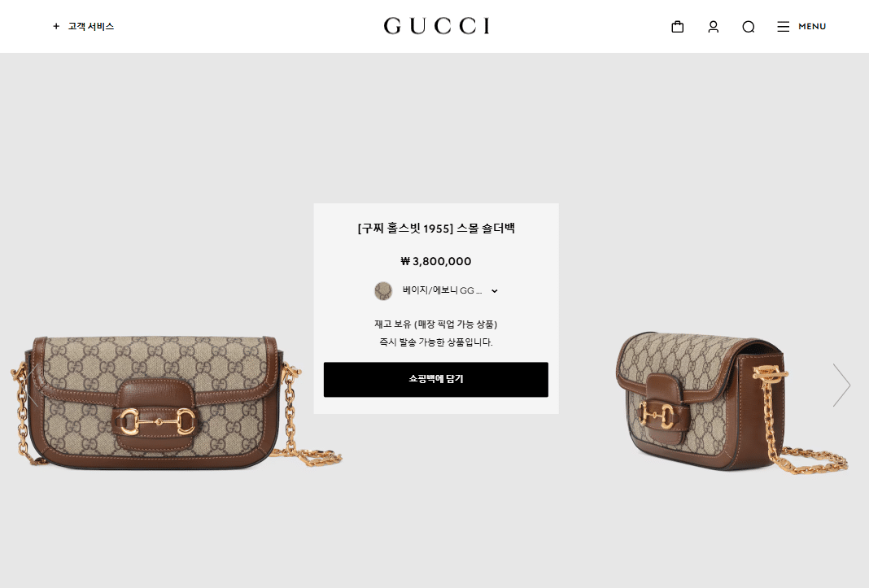Go to the next product image arrow

point(841,385)
